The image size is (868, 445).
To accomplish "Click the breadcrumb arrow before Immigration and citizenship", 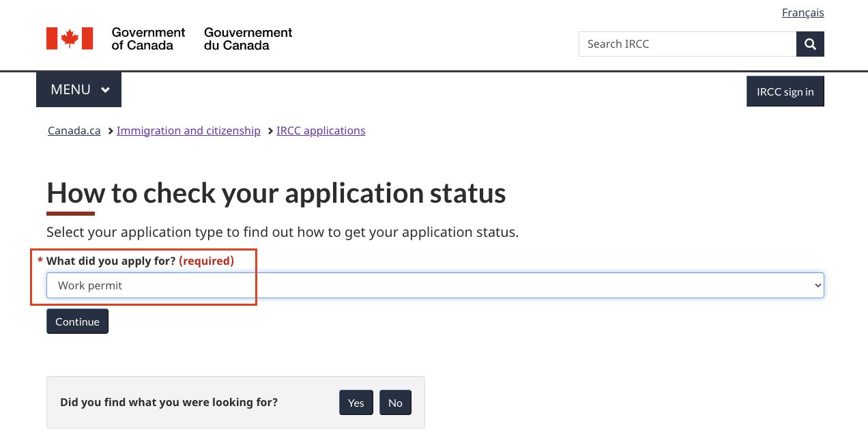I will coord(110,131).
